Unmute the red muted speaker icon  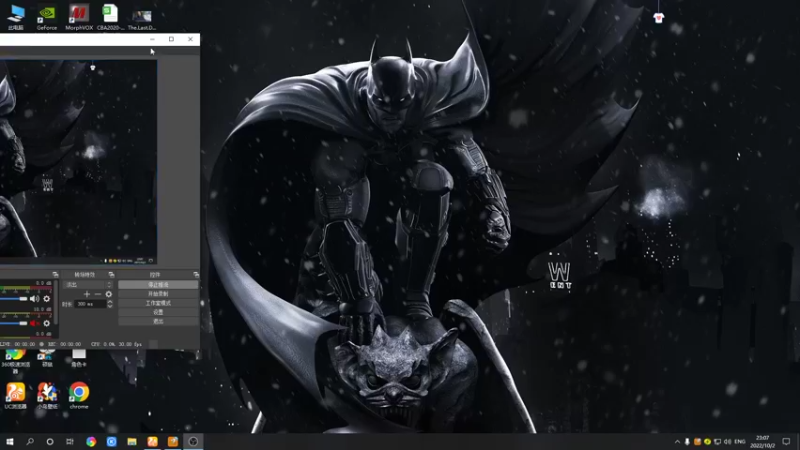(x=34, y=323)
